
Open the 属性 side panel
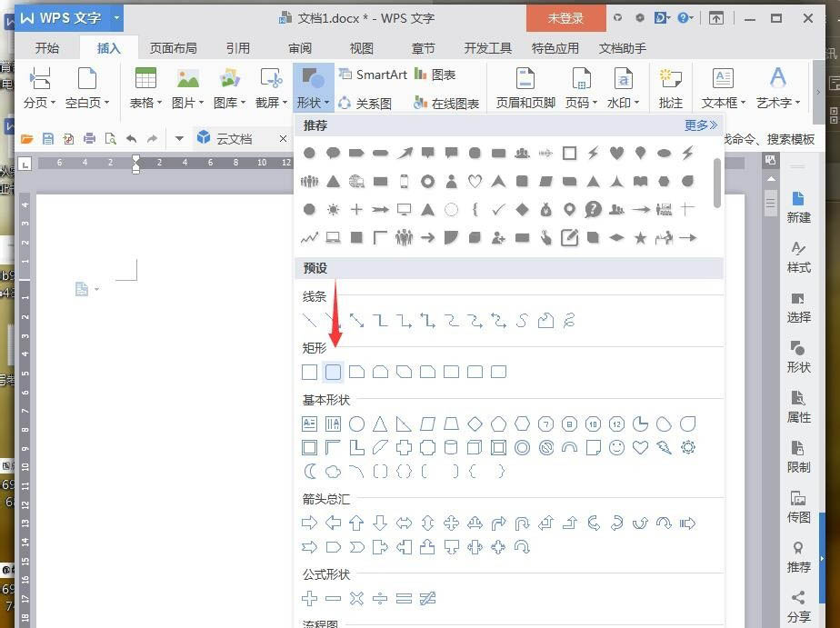click(798, 407)
